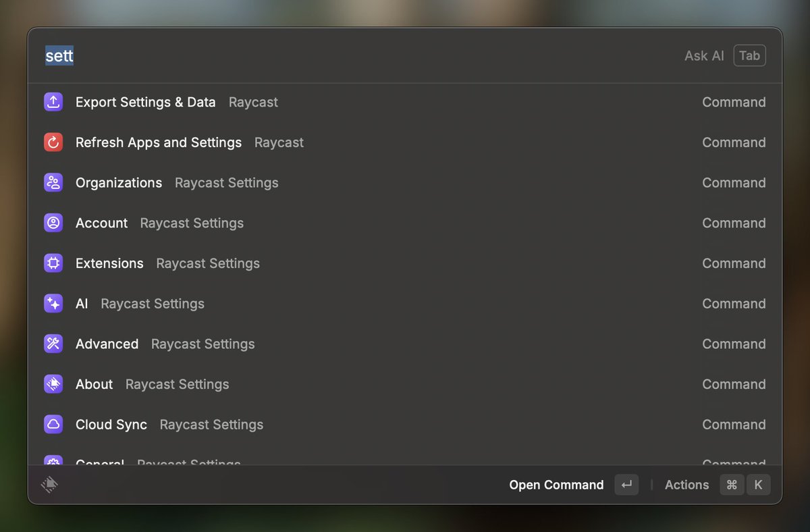The height and width of the screenshot is (532, 810).
Task: Click 'Raycast Settings' subtitle beside Extensions
Action: pyautogui.click(x=208, y=263)
